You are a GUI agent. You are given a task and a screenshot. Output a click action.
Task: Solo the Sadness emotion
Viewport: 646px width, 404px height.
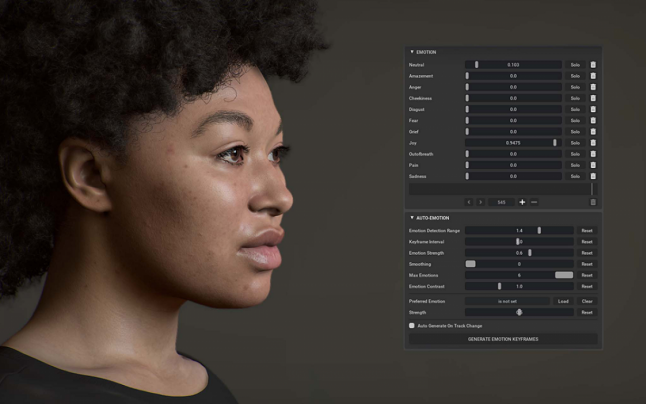(575, 176)
